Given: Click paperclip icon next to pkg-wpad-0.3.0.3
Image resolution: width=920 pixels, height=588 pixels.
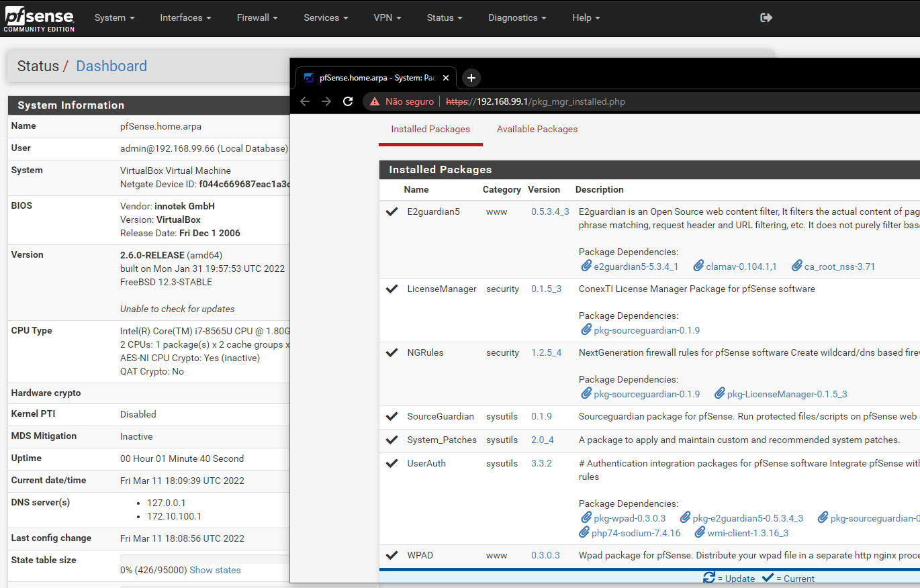Looking at the screenshot, I should pyautogui.click(x=586, y=518).
